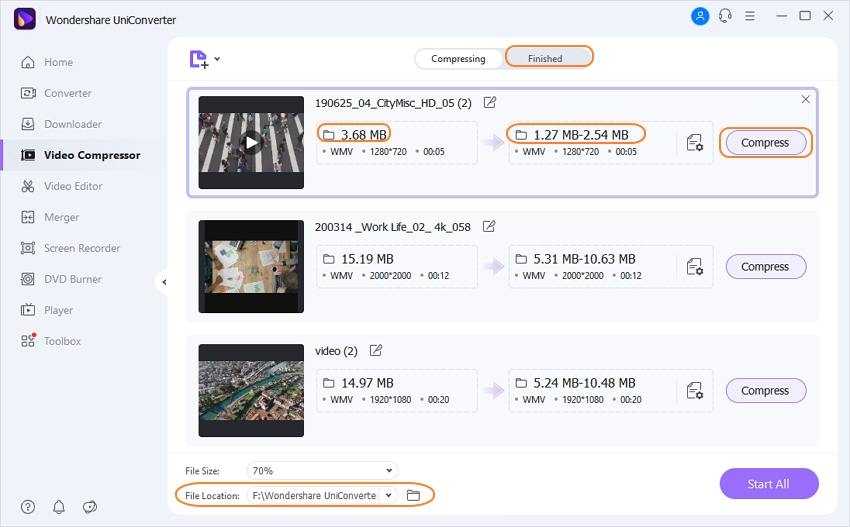Screen dimensions: 850x527
Task: Click the Start All button
Action: coord(768,484)
